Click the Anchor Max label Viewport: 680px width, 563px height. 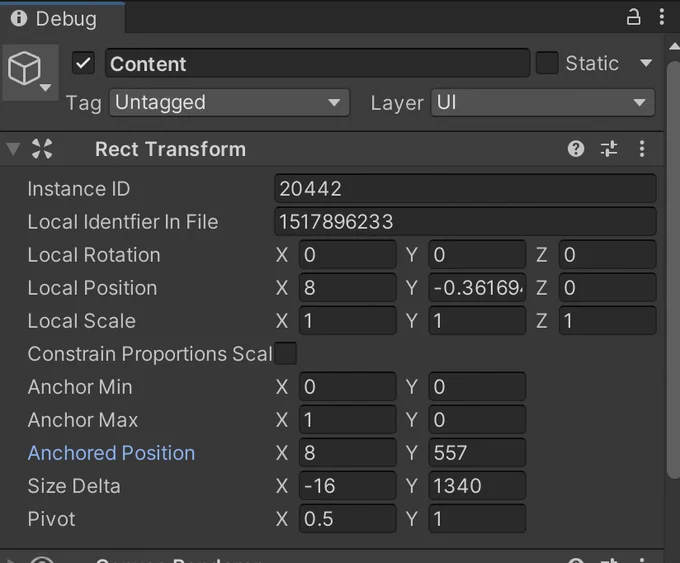83,420
